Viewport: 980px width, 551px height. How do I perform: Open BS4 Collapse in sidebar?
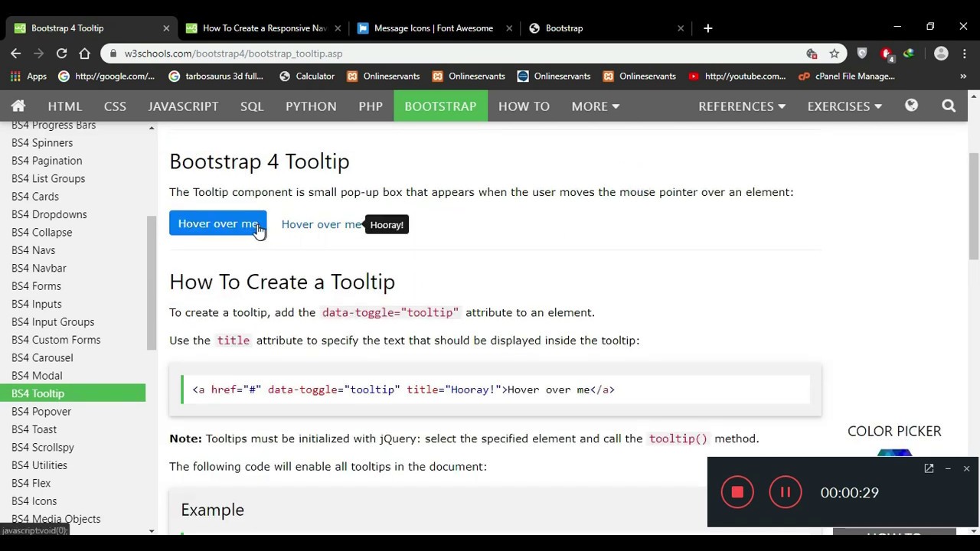coord(42,233)
